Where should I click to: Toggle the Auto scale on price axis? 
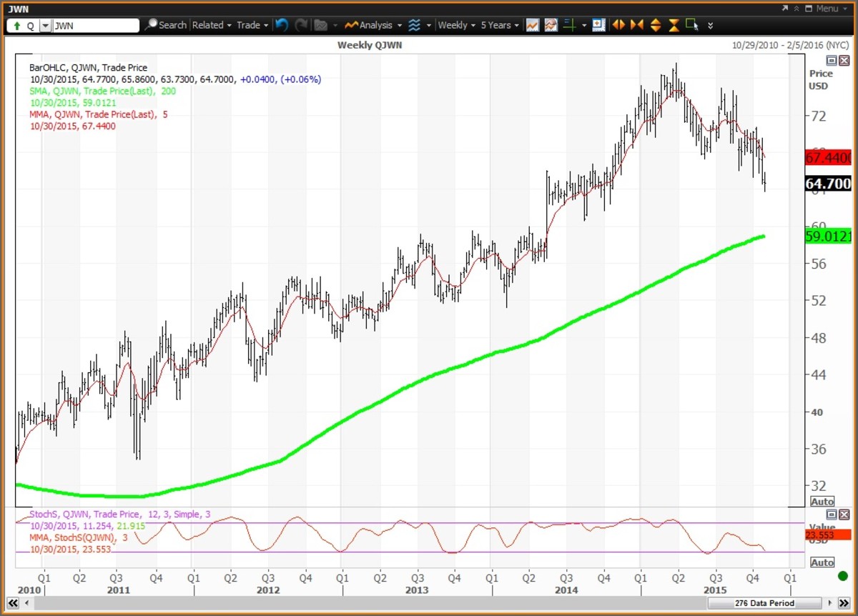pos(822,502)
